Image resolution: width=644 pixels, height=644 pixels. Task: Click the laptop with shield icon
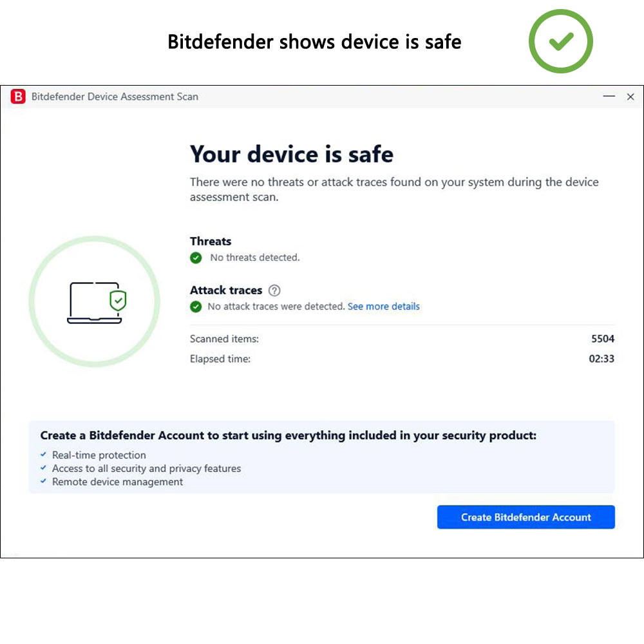click(x=97, y=302)
